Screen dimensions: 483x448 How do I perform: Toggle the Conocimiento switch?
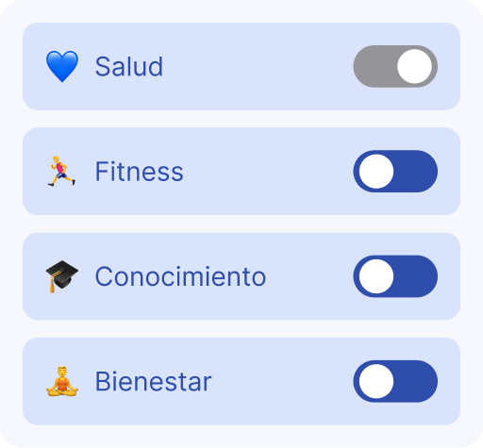coord(395,276)
